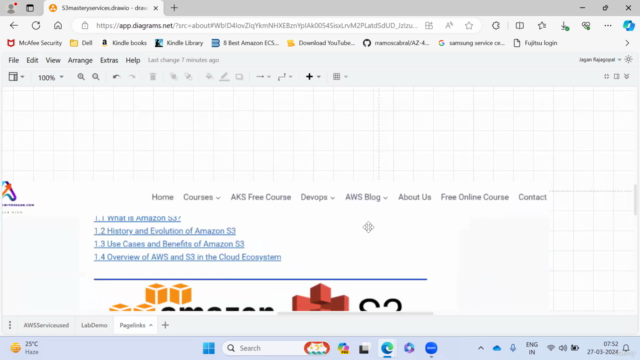The width and height of the screenshot is (640, 360).
Task: Open the Help menu
Action: pyautogui.click(x=133, y=60)
